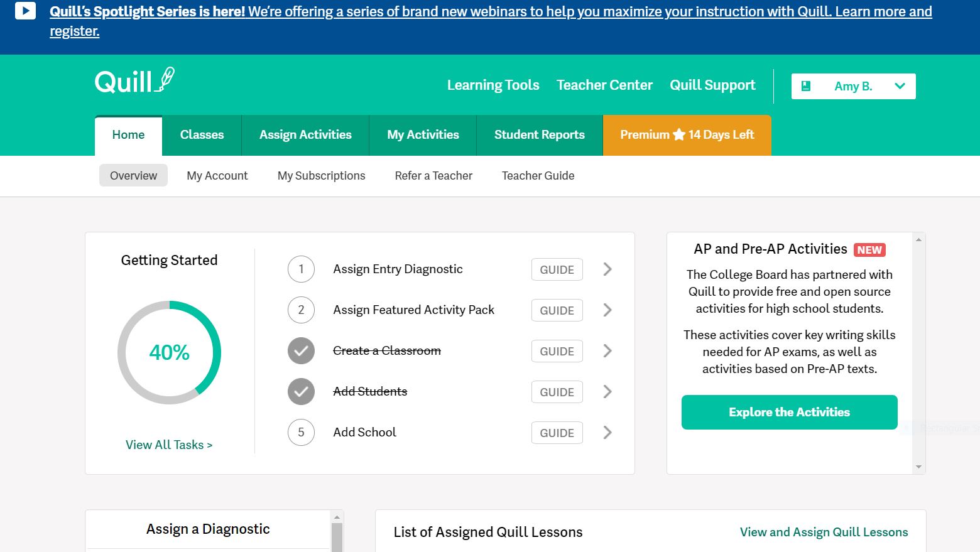Open Teacher Center menu
The image size is (980, 552).
point(604,85)
